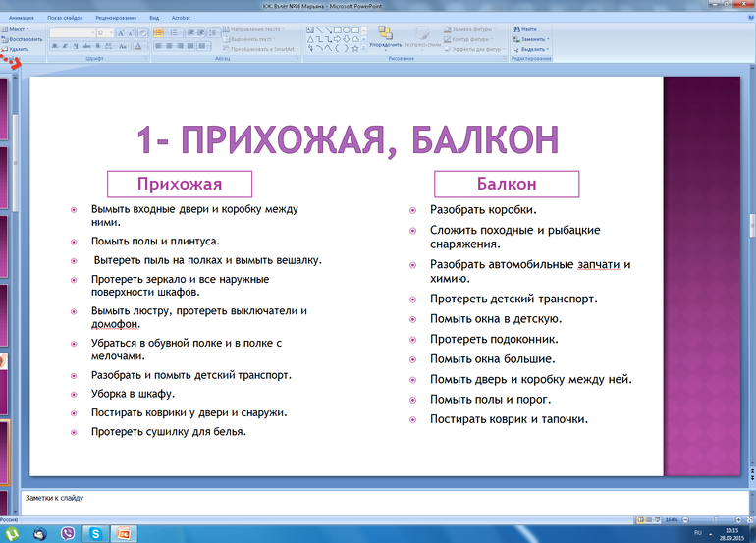The image size is (756, 543).
Task: Expand the Заменить dropdown
Action: click(x=547, y=39)
